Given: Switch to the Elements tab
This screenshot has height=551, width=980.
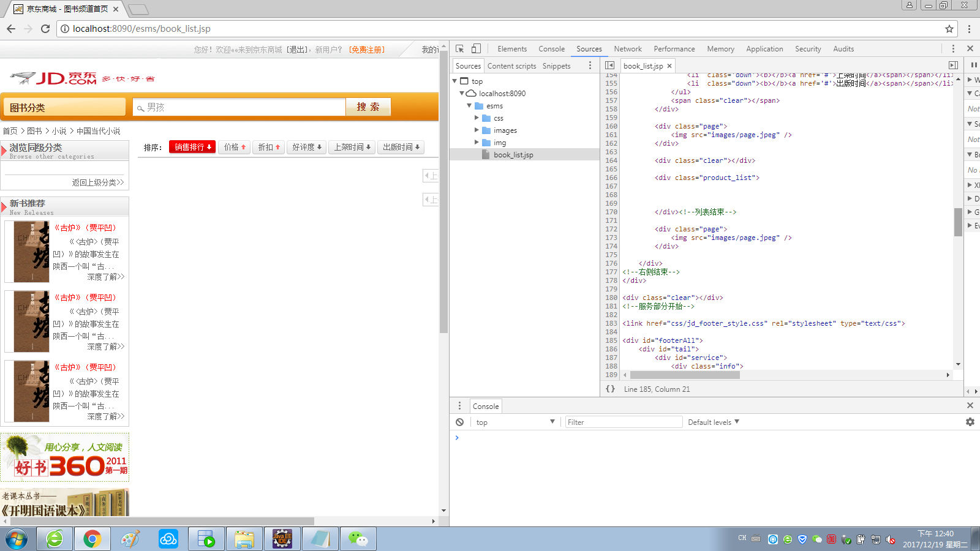Looking at the screenshot, I should tap(512, 48).
